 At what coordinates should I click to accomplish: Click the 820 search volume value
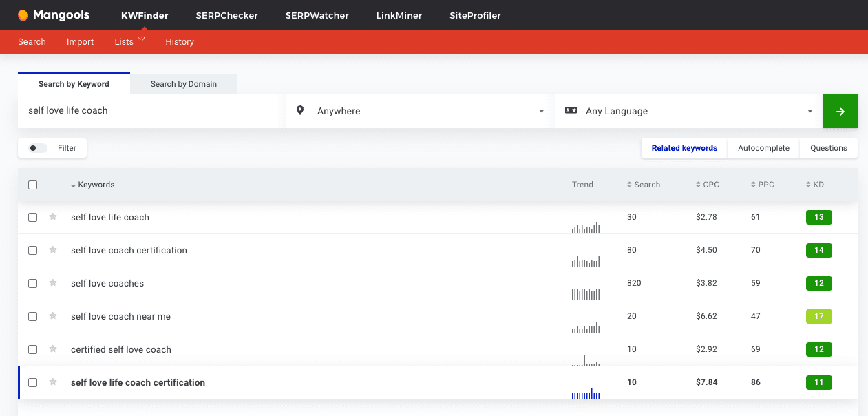pyautogui.click(x=634, y=283)
